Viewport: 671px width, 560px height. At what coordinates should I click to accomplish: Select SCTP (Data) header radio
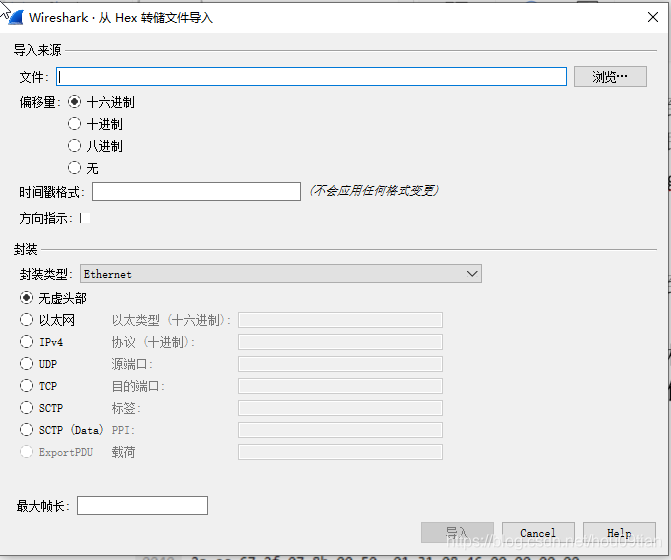click(27, 430)
